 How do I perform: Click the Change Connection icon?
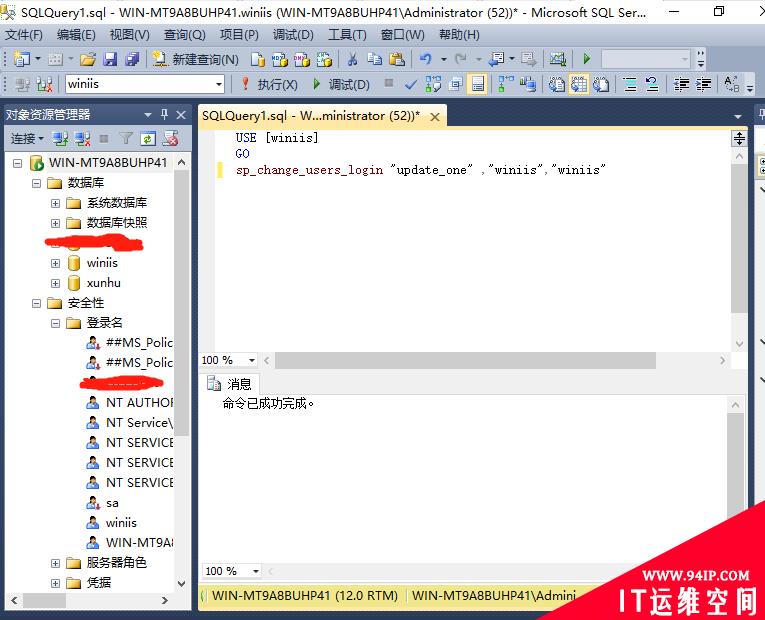[x=44, y=84]
